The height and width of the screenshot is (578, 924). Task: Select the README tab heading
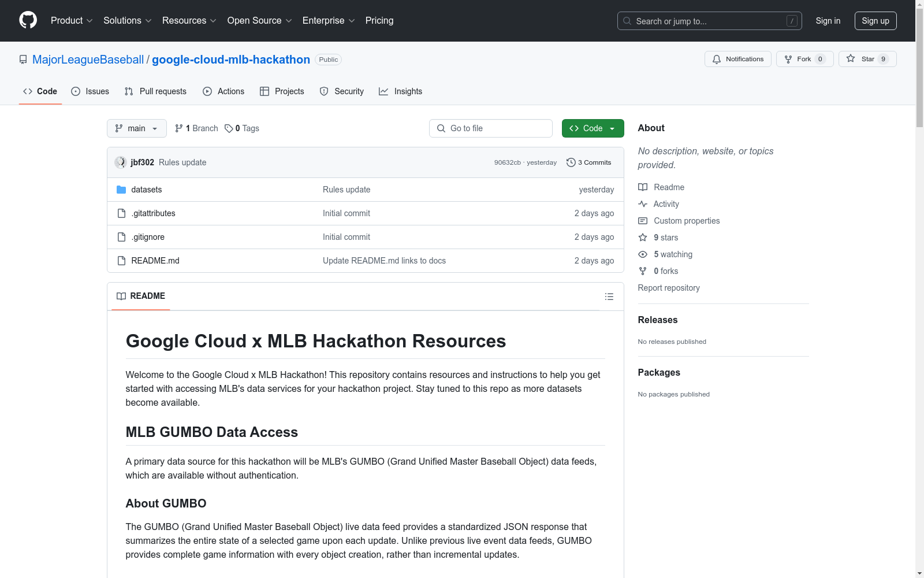(141, 296)
